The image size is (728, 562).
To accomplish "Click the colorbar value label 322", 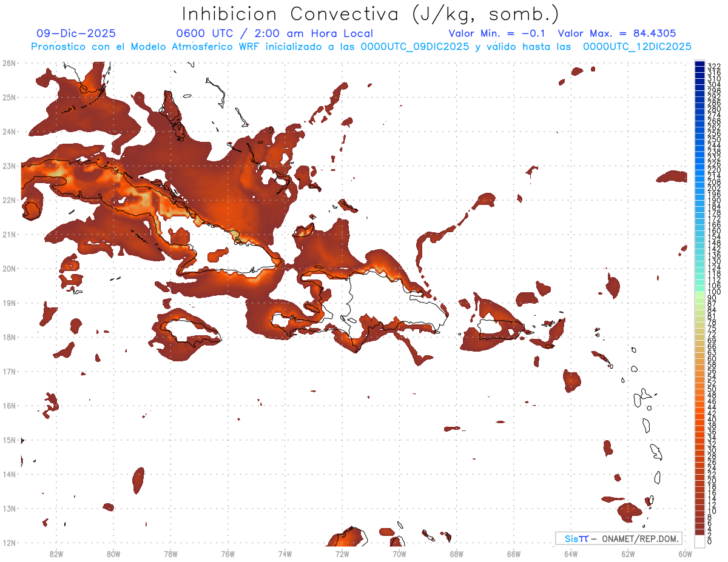I will (714, 66).
